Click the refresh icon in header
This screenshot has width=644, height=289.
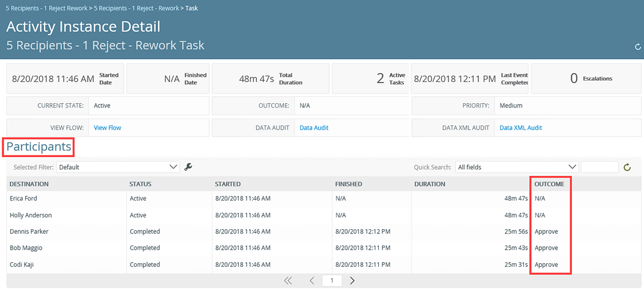point(638,47)
